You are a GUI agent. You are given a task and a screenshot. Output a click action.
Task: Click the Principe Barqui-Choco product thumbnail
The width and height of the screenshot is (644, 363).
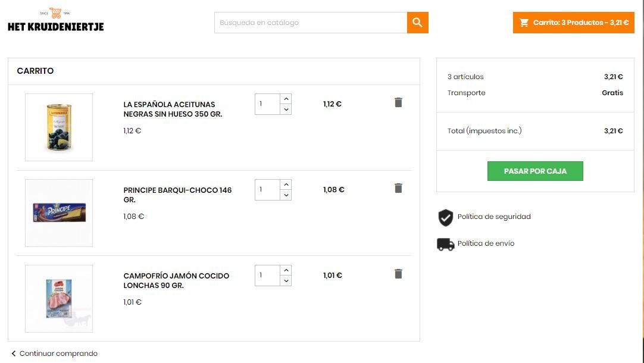pos(59,212)
